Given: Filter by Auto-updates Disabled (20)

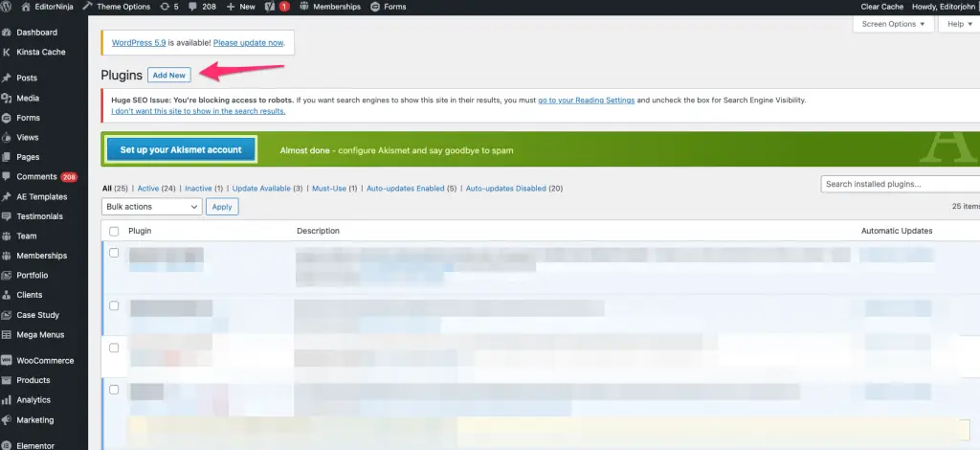Looking at the screenshot, I should pos(514,188).
